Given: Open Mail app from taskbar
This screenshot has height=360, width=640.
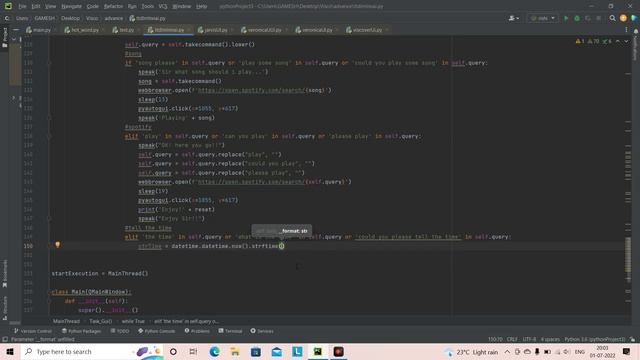Looking at the screenshot, I should (x=277, y=352).
